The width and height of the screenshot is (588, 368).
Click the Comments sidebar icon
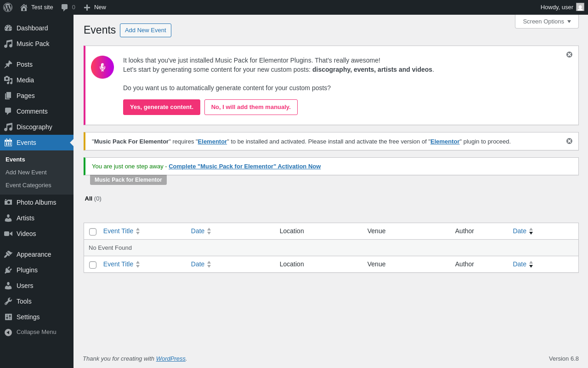pos(8,111)
